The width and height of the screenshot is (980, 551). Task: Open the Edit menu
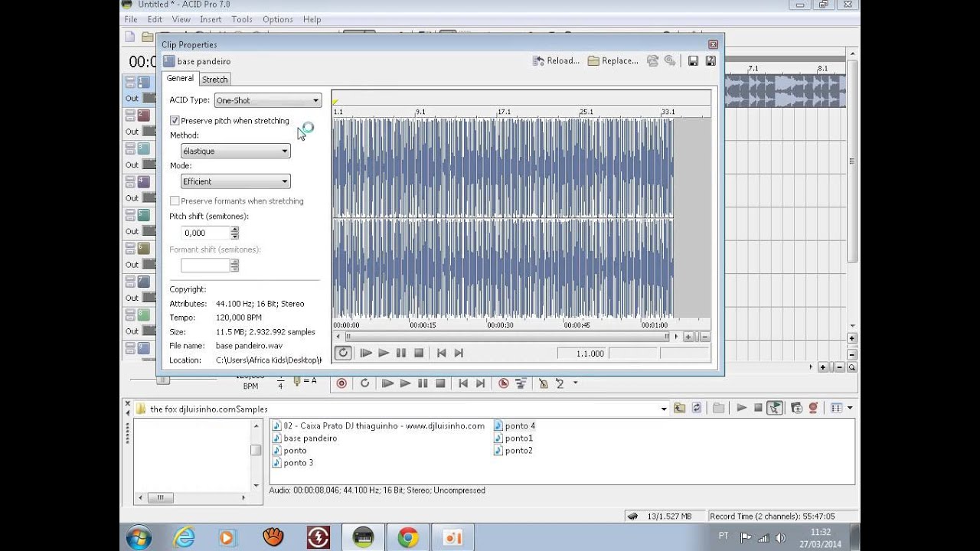tap(155, 19)
